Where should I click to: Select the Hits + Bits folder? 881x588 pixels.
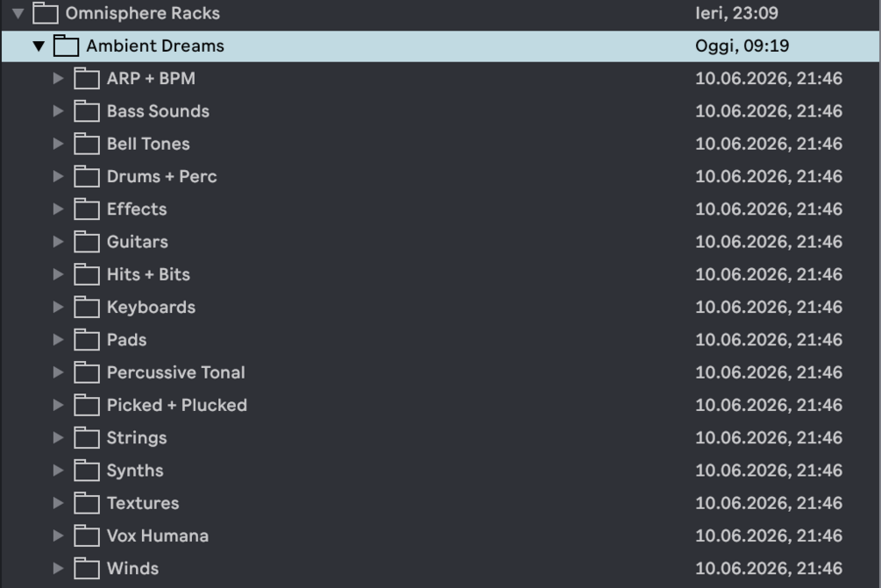[x=440, y=274]
